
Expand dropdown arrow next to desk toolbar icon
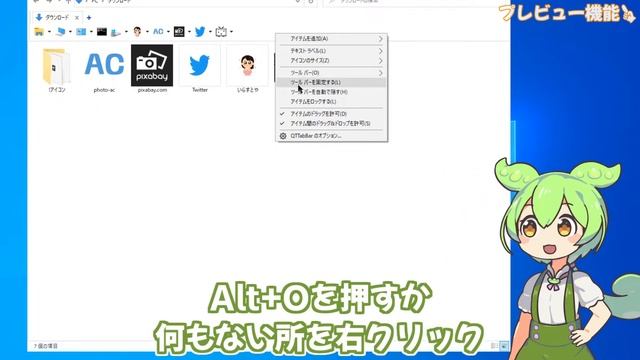tap(126, 32)
